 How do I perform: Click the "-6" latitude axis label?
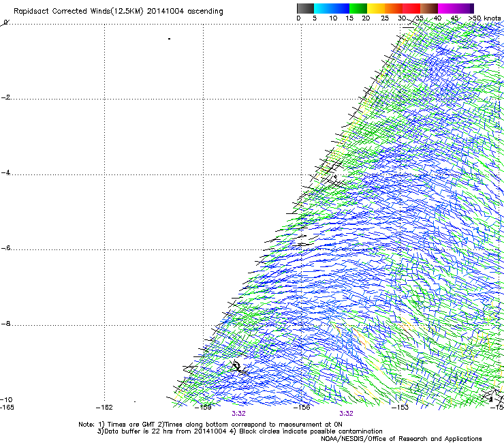[x=5, y=248]
